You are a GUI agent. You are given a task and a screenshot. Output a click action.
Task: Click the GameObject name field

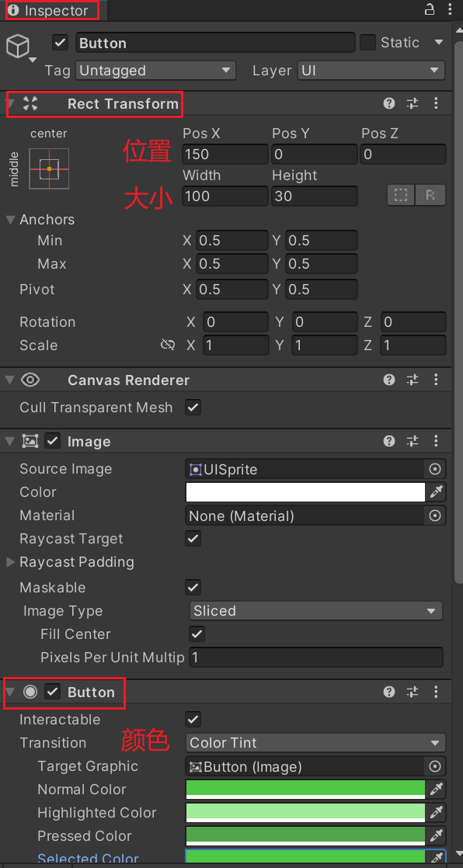click(215, 43)
